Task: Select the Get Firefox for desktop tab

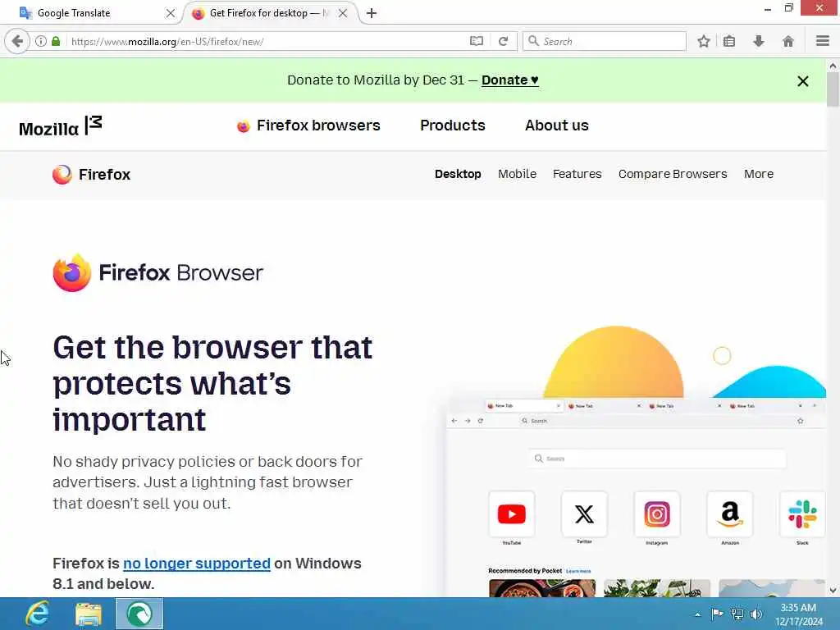Action: [271, 13]
